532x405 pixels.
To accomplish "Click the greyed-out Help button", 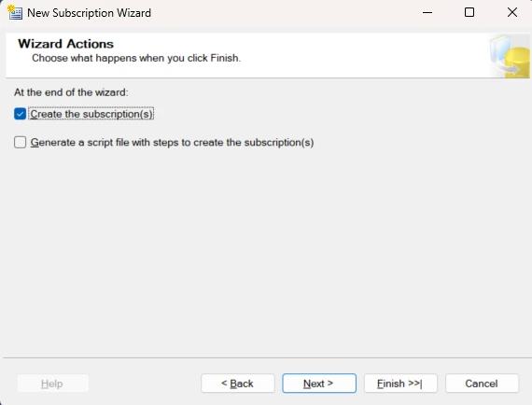I will point(53,384).
